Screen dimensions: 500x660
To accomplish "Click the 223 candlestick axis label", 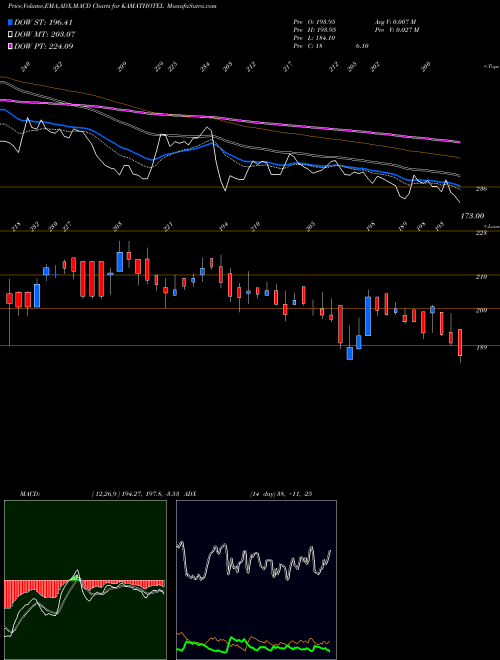I will [x=481, y=232].
